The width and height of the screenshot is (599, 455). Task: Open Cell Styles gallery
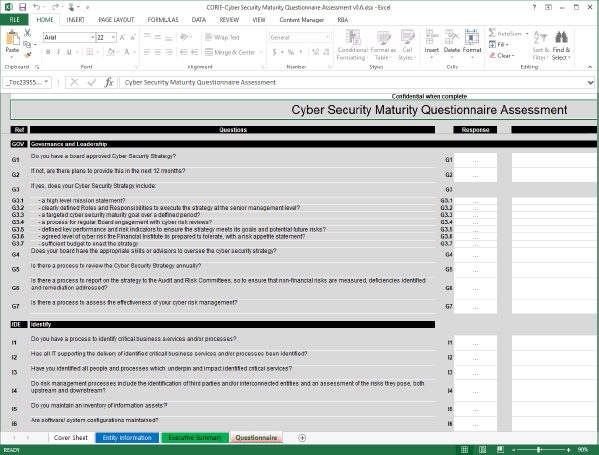[407, 45]
